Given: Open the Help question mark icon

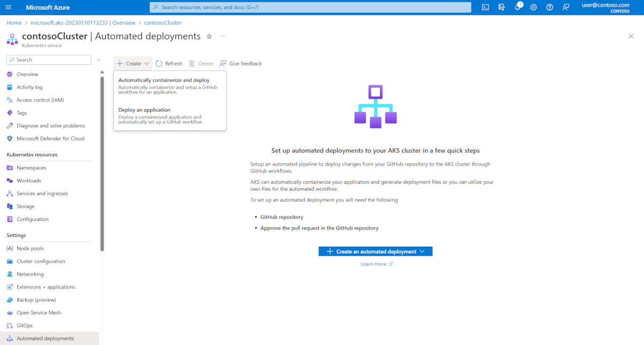Looking at the screenshot, I should click(x=550, y=8).
